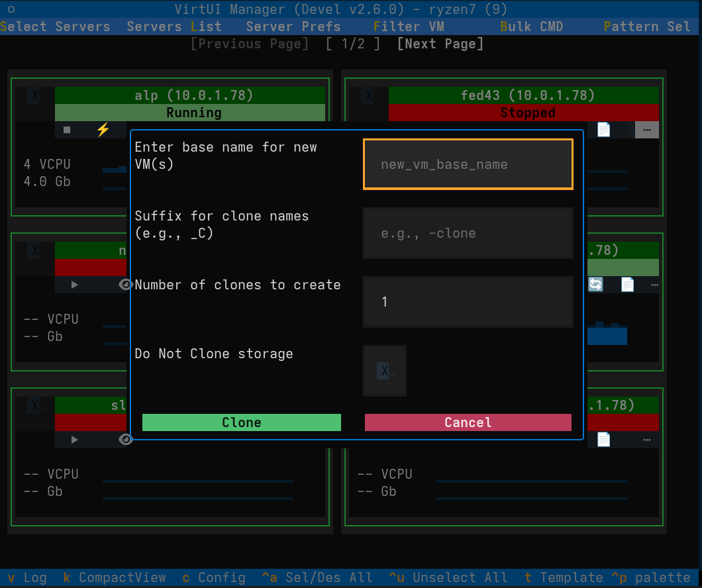Click the new VM base name input field

click(468, 164)
